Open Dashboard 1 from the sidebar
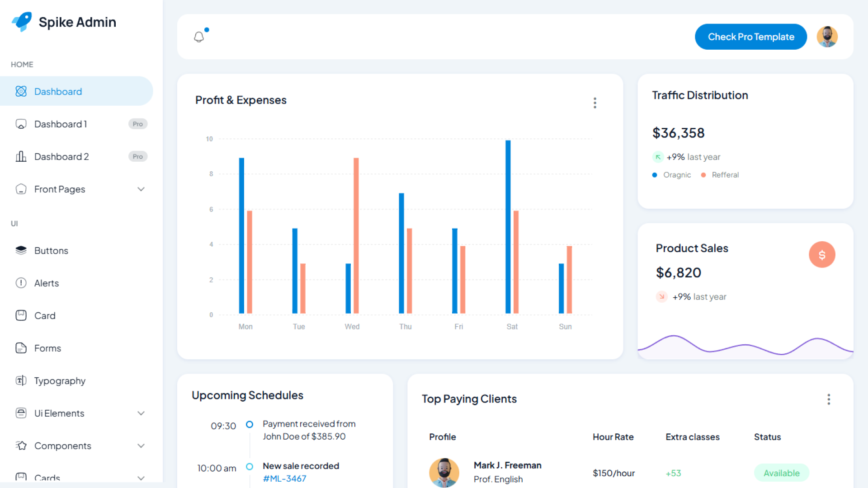The height and width of the screenshot is (488, 868). click(x=60, y=124)
